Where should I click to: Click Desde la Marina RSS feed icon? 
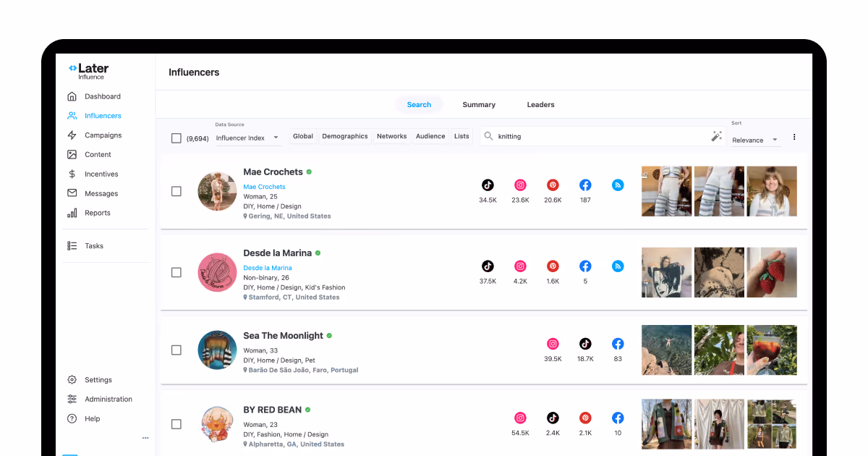pos(618,266)
